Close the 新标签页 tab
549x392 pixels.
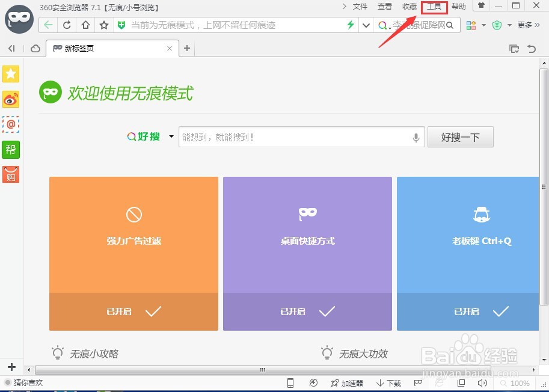pos(170,48)
